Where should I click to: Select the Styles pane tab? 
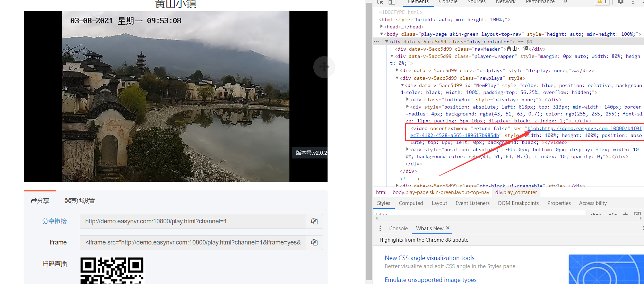coord(384,203)
